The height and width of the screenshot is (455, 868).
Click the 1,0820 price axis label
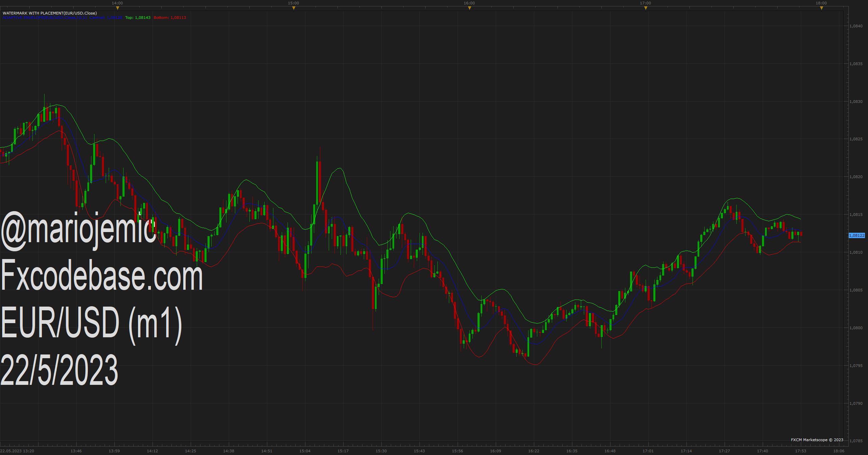pos(856,177)
